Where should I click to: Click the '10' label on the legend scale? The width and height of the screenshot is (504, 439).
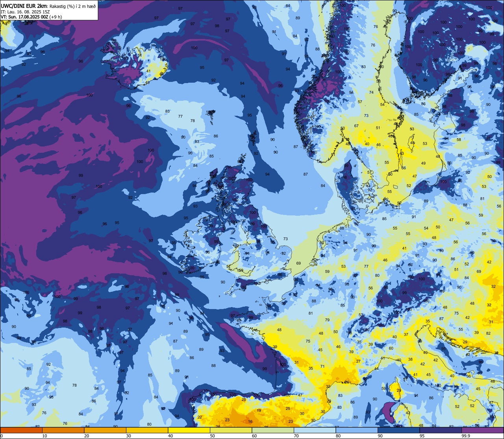click(44, 436)
